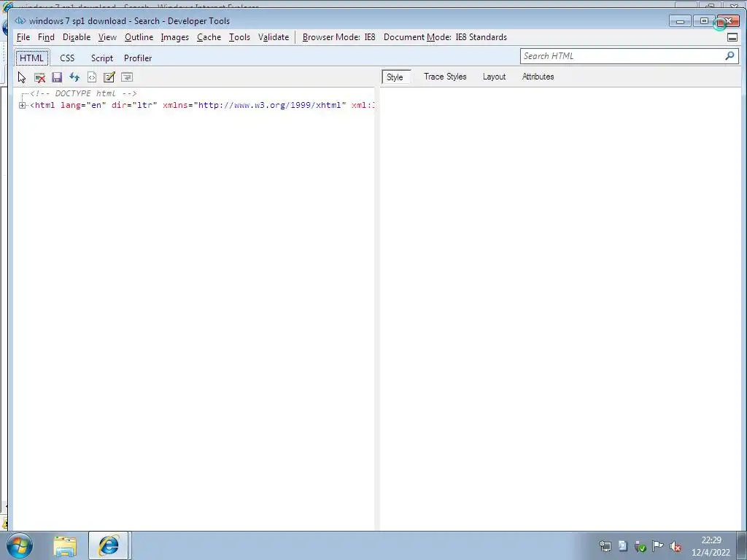Open the Validate menu
Viewport: 747px width, 560px height.
[x=274, y=37]
